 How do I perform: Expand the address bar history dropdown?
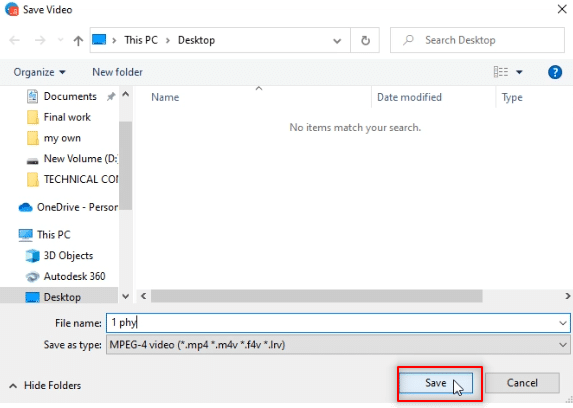[337, 41]
